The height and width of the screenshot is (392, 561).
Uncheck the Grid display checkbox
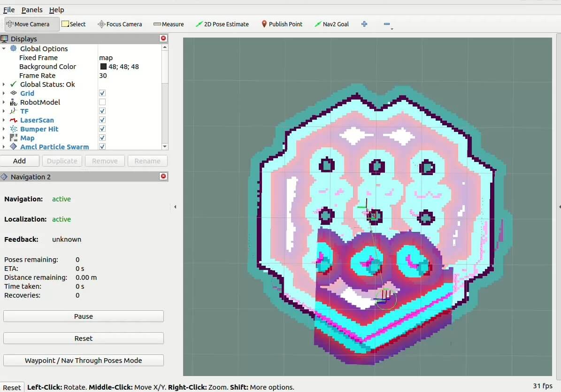point(102,93)
